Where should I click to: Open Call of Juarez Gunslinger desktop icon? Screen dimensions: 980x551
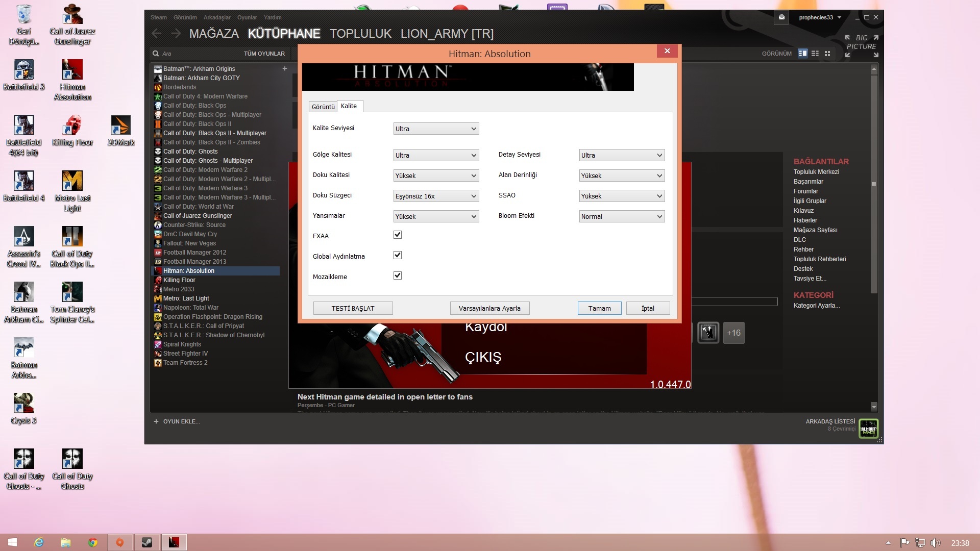pos(72,24)
